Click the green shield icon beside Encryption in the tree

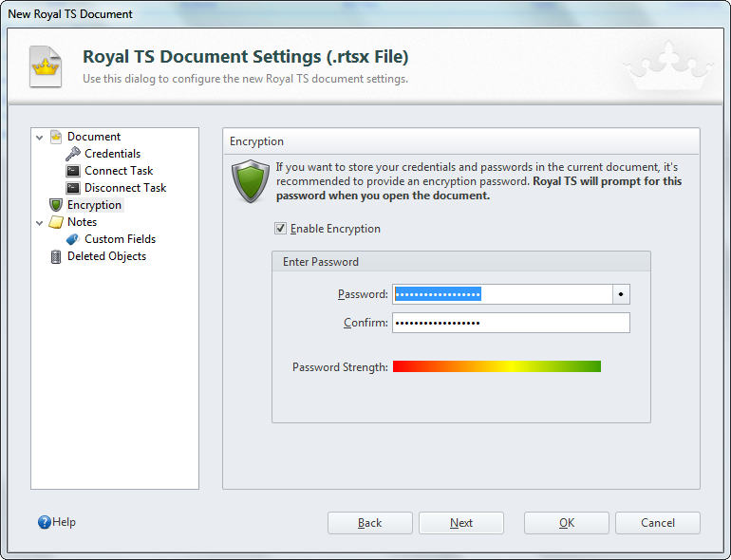pyautogui.click(x=56, y=205)
